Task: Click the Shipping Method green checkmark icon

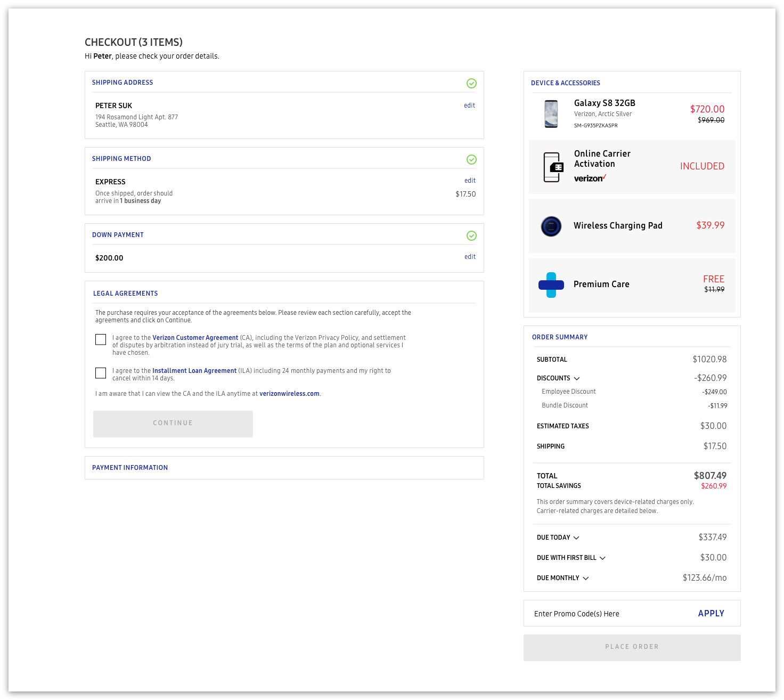Action: [471, 159]
